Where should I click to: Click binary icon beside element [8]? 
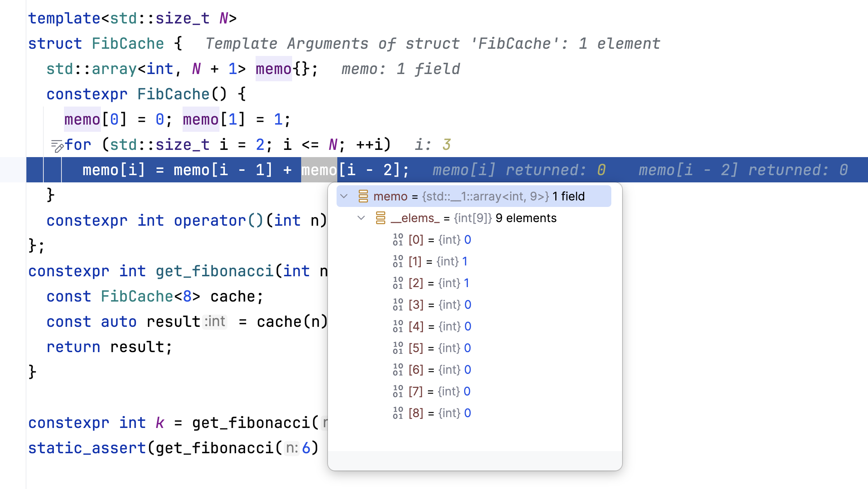398,413
